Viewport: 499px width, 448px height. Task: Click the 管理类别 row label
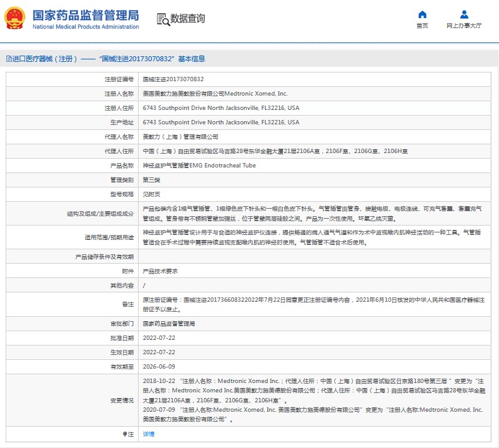pos(122,180)
